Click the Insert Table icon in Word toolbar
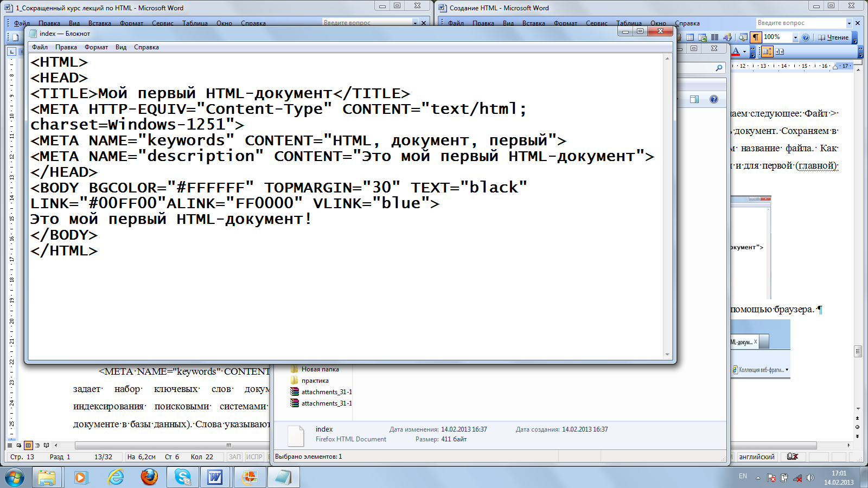Screen dimensions: 868x488 690,37
